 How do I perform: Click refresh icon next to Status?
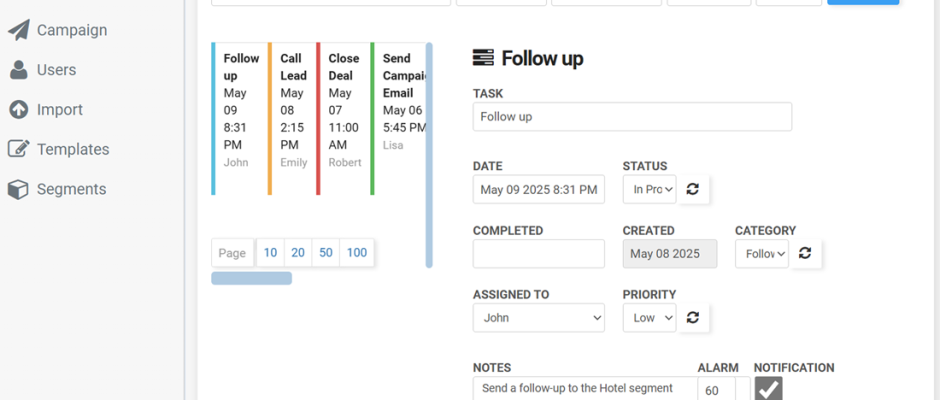point(693,189)
